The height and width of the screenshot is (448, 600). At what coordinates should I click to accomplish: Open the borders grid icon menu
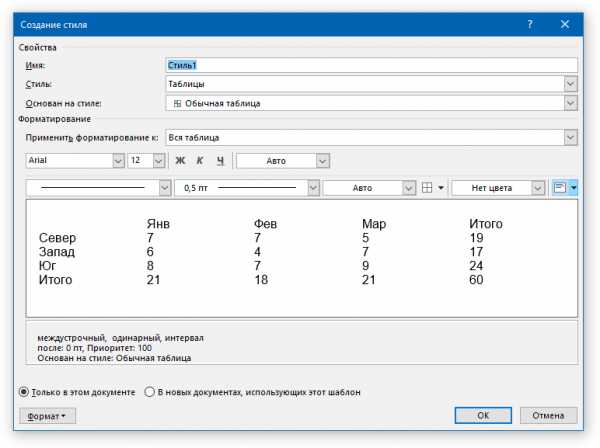pyautogui.click(x=432, y=188)
